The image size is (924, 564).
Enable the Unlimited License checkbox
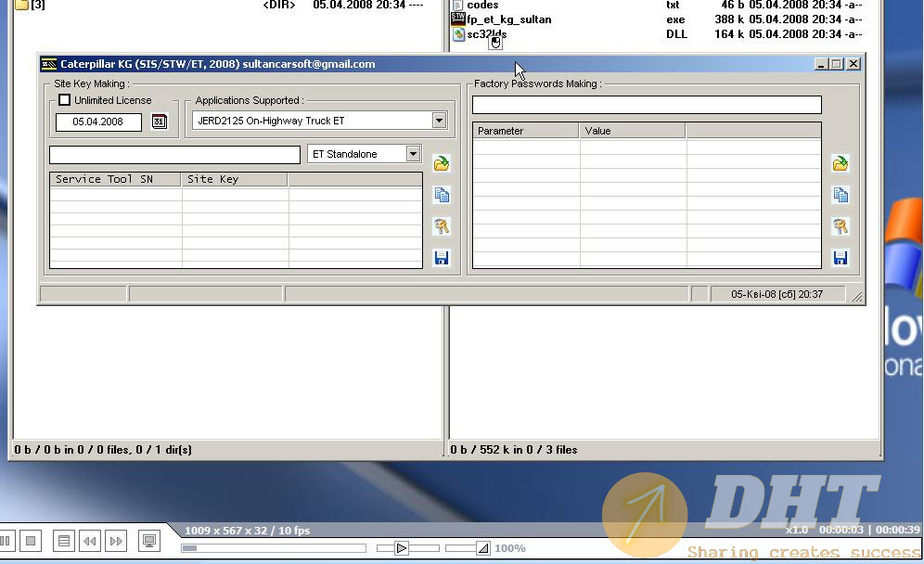click(64, 100)
